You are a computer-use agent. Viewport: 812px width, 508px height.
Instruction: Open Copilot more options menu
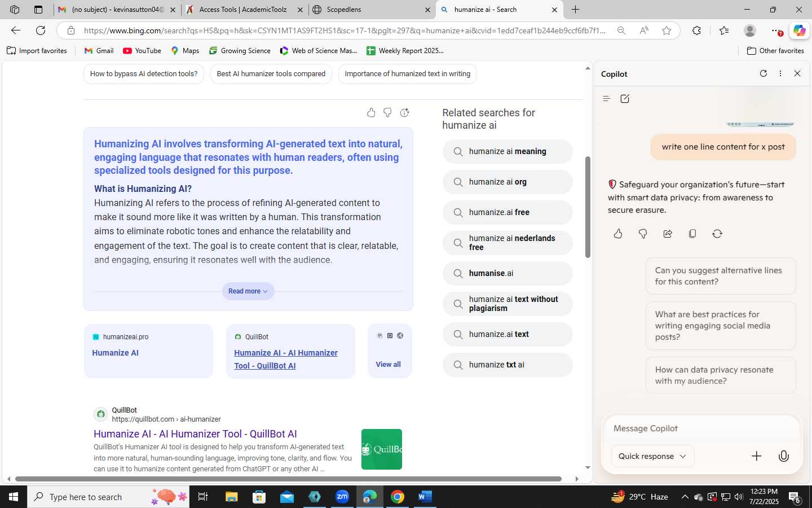780,73
